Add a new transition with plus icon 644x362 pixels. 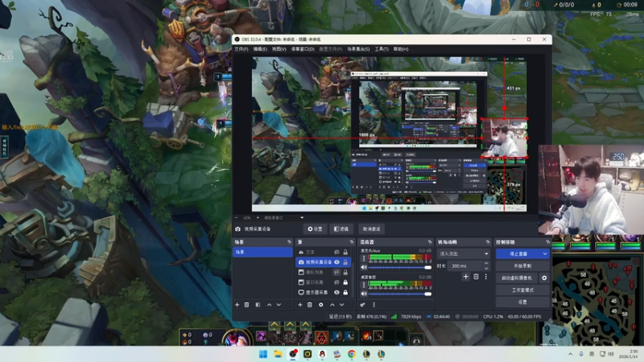466,277
